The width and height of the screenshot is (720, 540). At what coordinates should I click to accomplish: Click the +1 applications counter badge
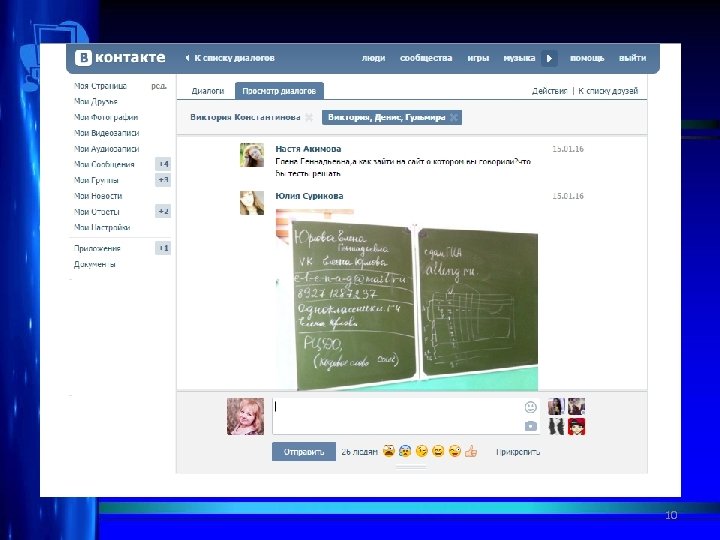coord(163,248)
